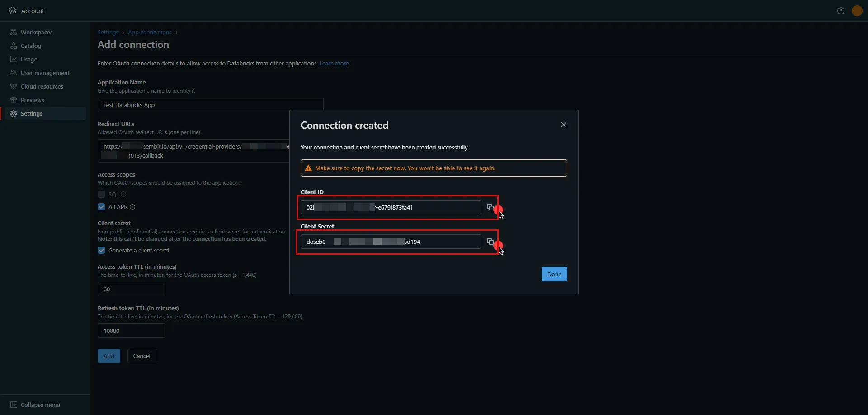
Task: Select User management in the sidebar
Action: (x=45, y=73)
